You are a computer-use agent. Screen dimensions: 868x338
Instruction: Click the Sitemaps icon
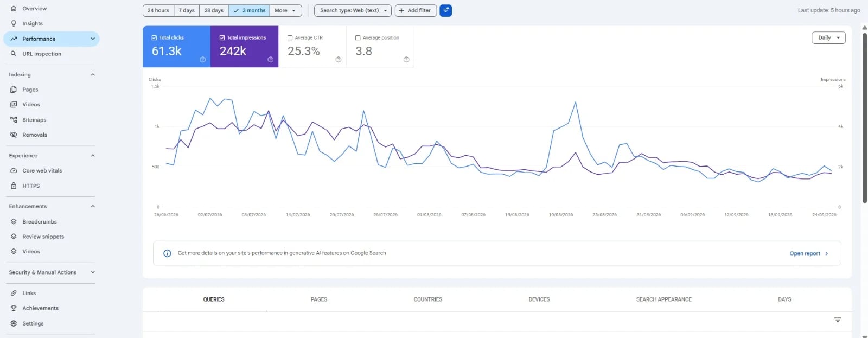pos(14,120)
